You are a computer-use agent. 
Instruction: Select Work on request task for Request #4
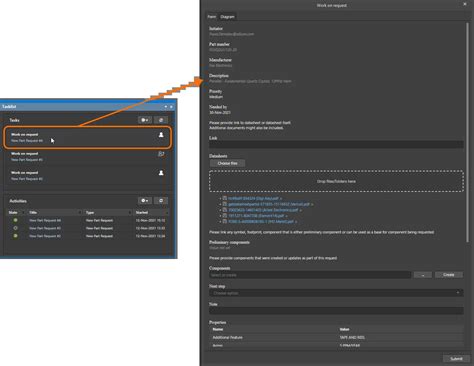[87, 137]
